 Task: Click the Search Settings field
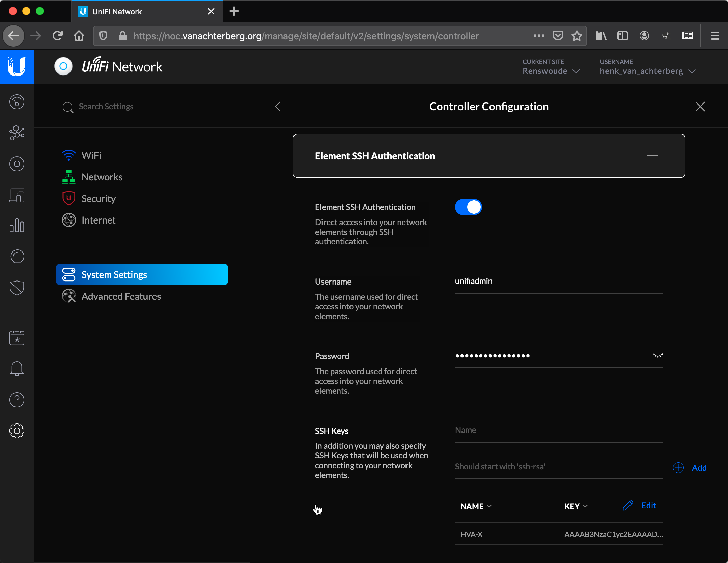pyautogui.click(x=106, y=106)
